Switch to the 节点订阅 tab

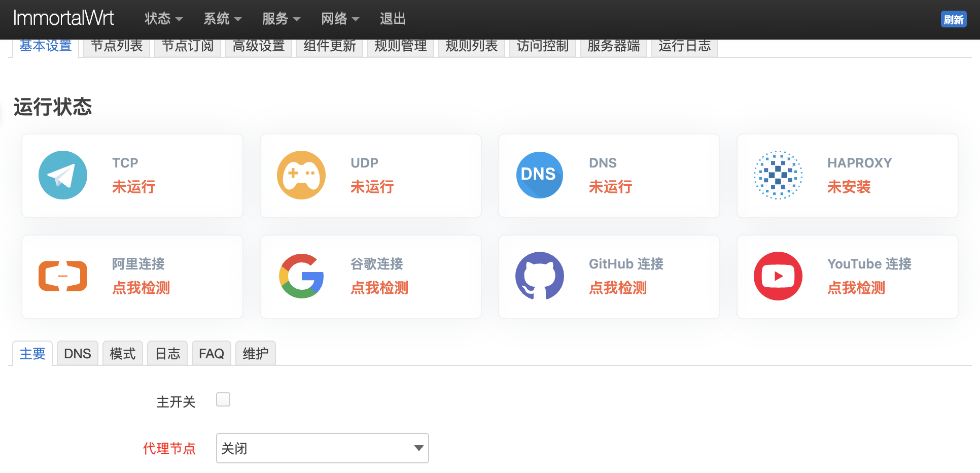pyautogui.click(x=188, y=47)
